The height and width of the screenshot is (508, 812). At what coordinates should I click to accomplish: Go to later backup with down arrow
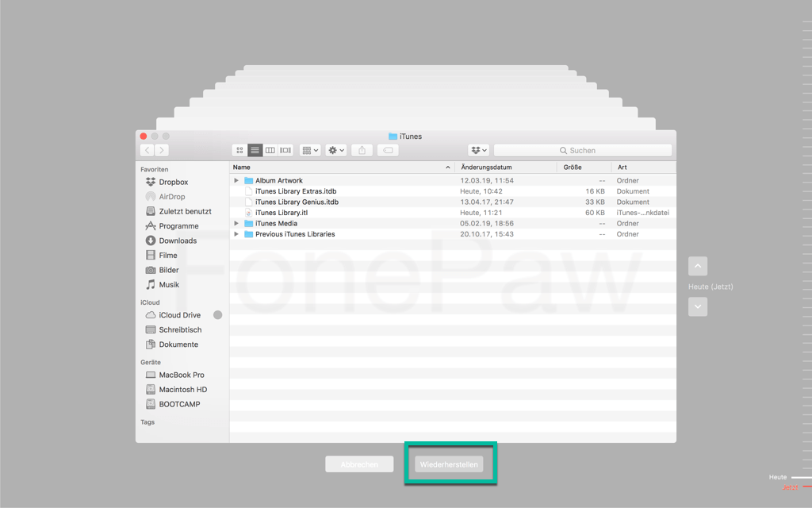coord(698,307)
